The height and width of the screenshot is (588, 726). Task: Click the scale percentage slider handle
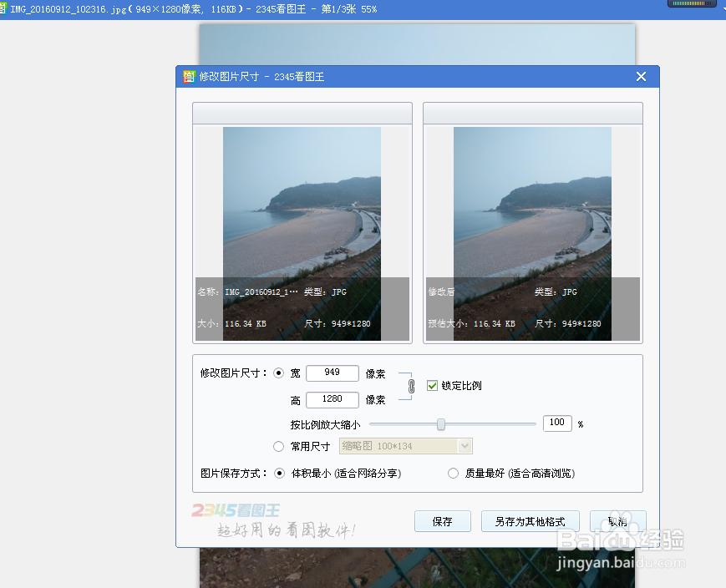click(x=441, y=424)
